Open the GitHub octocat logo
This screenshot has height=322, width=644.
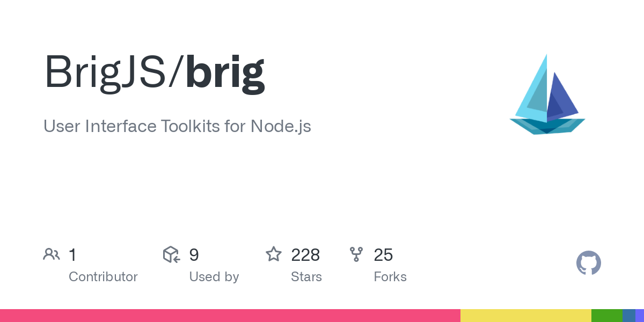coord(588,264)
